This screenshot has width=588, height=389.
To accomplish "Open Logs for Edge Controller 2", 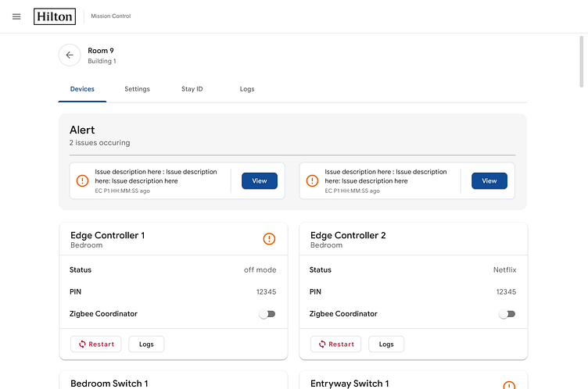I will pos(386,344).
